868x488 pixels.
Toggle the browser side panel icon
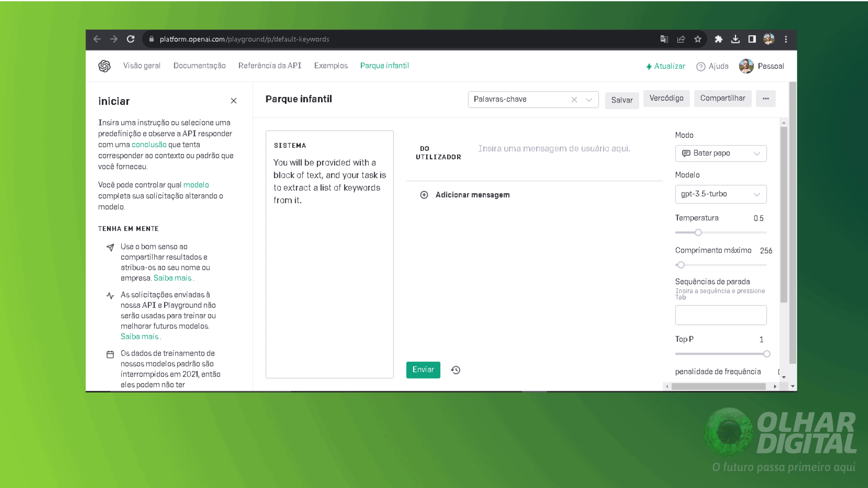752,39
